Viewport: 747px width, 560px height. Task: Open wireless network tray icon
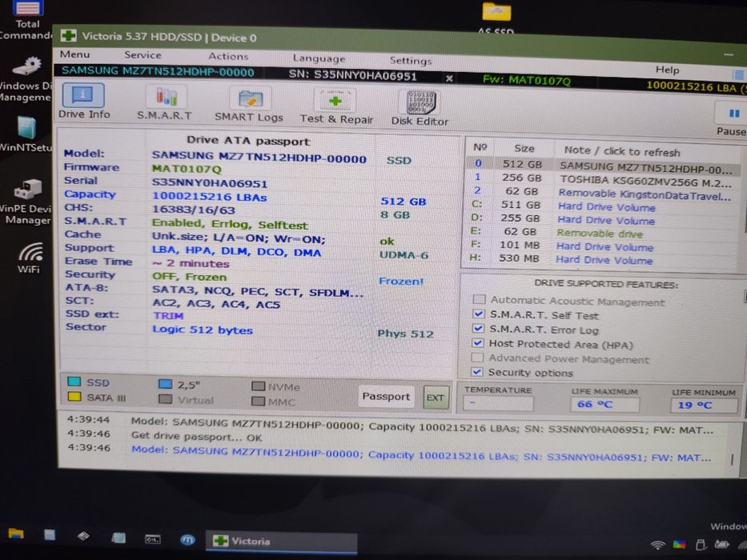point(657,544)
